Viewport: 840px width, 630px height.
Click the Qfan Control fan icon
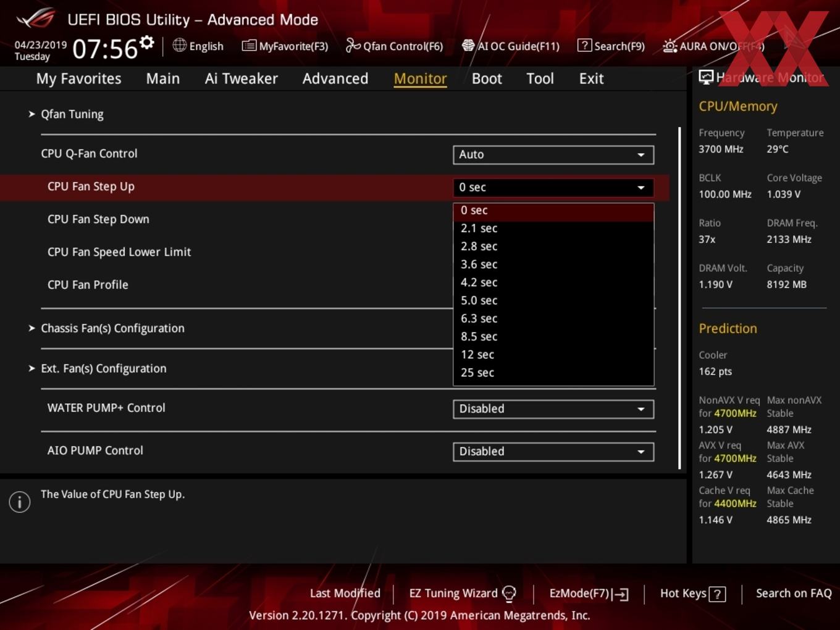[353, 45]
